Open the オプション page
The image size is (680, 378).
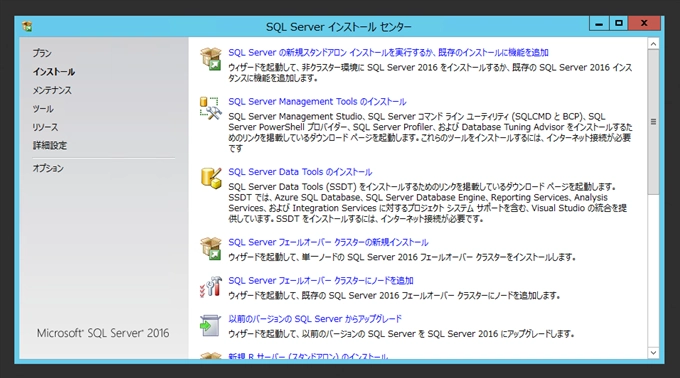click(x=48, y=168)
